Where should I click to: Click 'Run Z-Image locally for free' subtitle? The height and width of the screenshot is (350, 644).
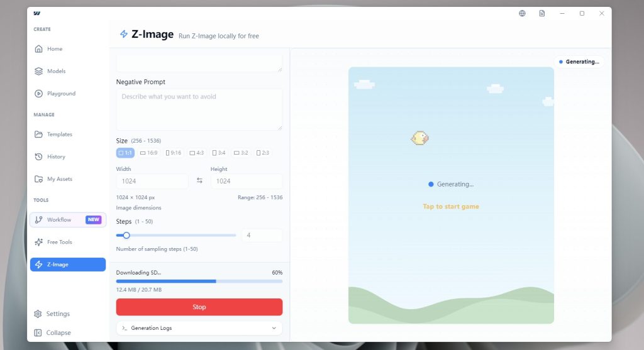point(219,36)
